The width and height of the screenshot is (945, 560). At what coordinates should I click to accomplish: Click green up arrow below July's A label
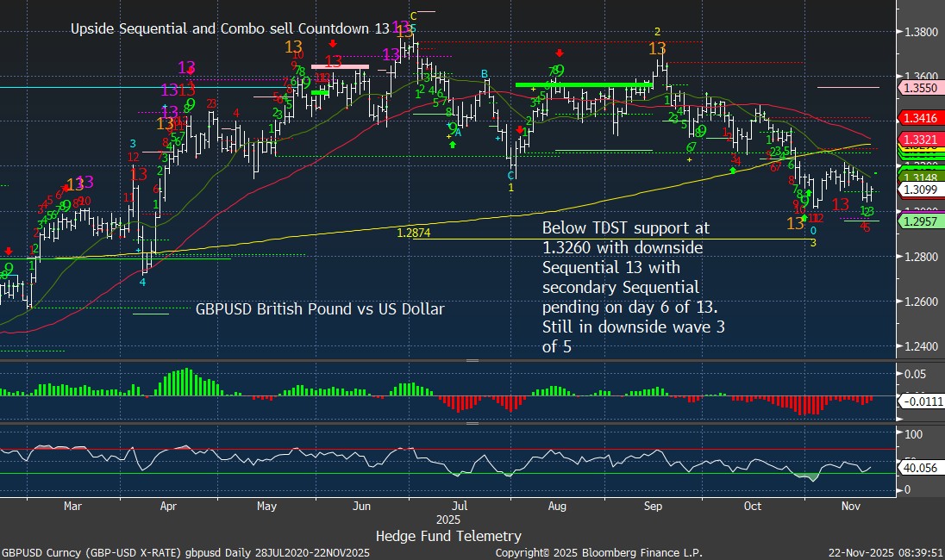(x=453, y=145)
